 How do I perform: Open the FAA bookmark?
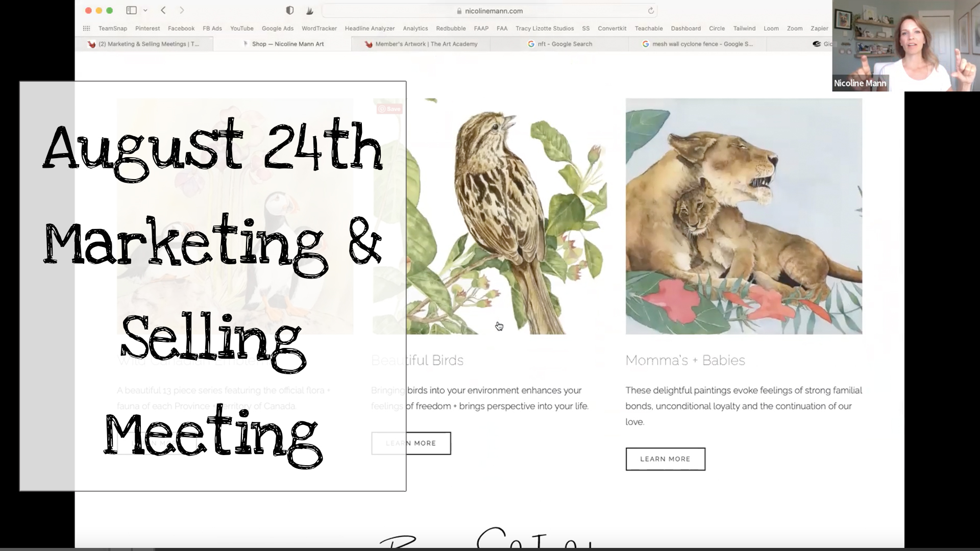coord(502,29)
